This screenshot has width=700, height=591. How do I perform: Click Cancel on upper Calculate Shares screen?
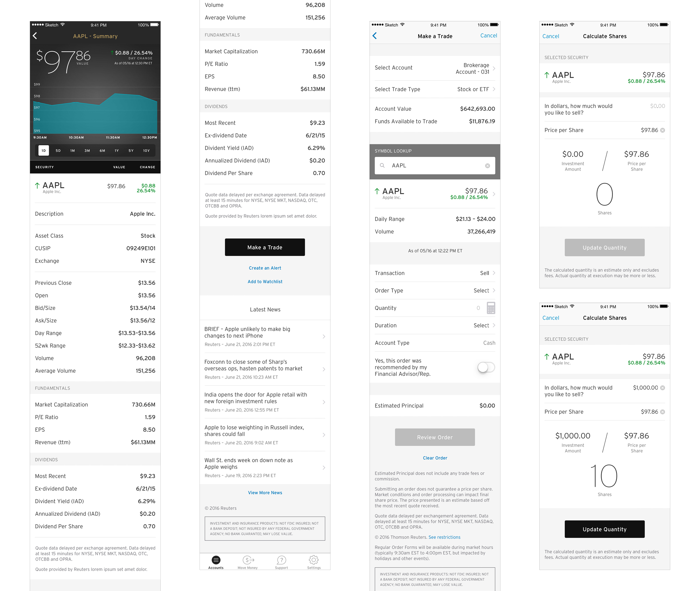(x=551, y=36)
